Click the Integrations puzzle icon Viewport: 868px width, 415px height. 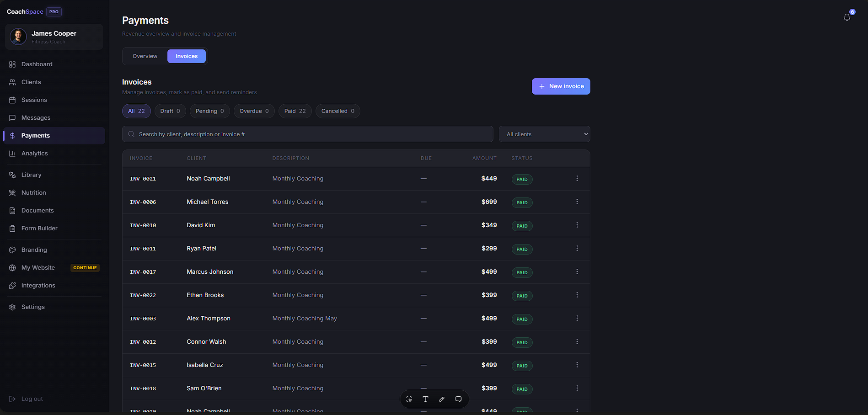(12, 286)
